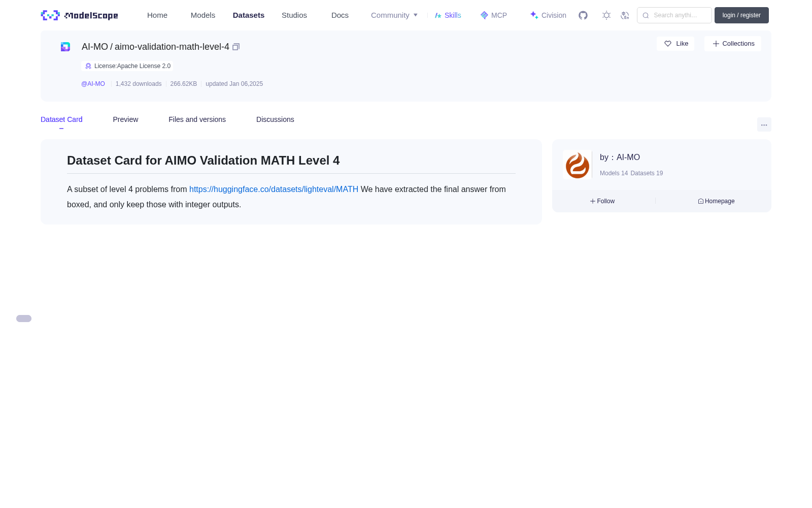Open the ModelScope logo homepage
812x508 pixels.
point(79,15)
